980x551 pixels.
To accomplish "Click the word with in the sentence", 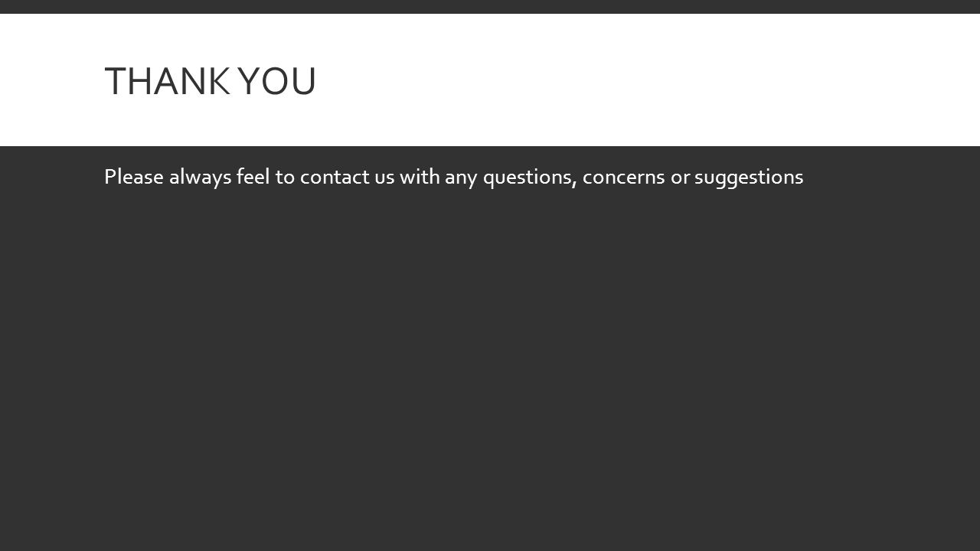I will (420, 177).
